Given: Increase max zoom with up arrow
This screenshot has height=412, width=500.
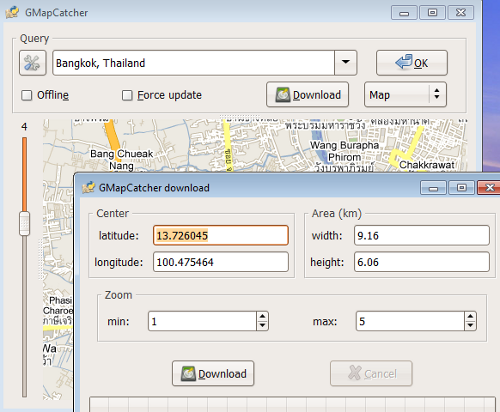Looking at the screenshot, I should pyautogui.click(x=470, y=316).
